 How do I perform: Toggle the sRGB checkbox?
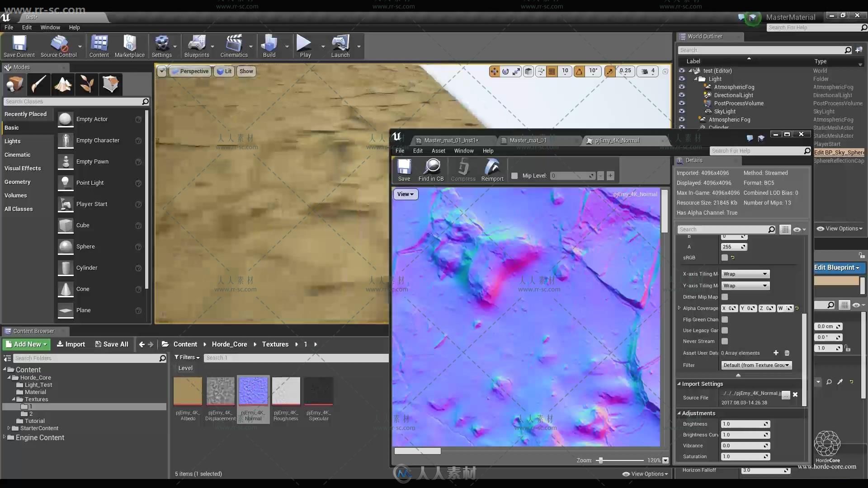click(x=724, y=258)
